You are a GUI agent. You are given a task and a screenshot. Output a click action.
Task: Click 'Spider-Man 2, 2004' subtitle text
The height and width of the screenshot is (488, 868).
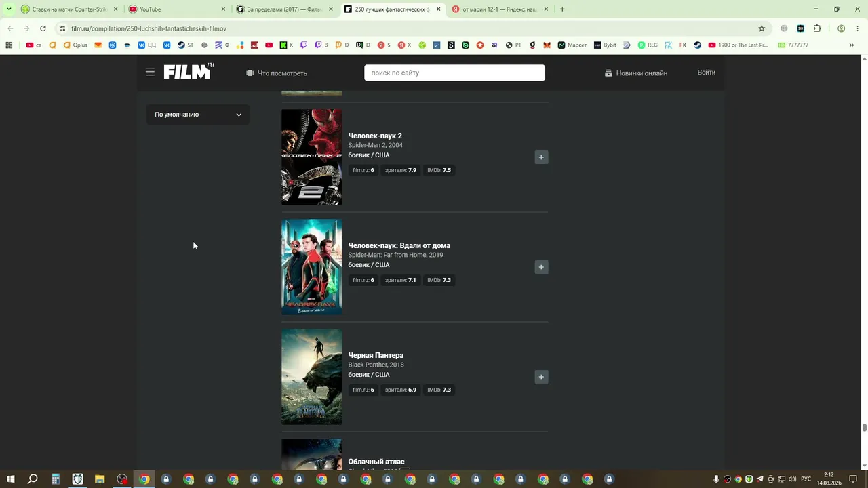[375, 145]
